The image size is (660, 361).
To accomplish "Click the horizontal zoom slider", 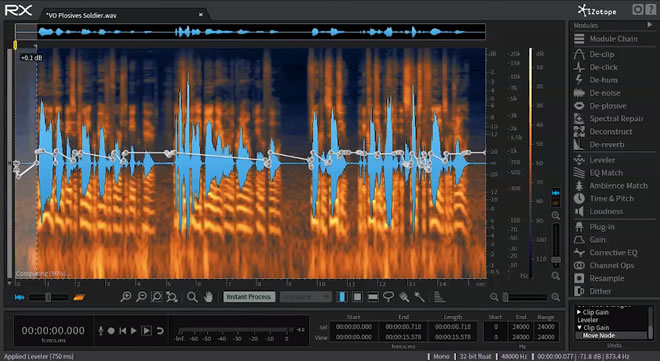I will [x=525, y=297].
